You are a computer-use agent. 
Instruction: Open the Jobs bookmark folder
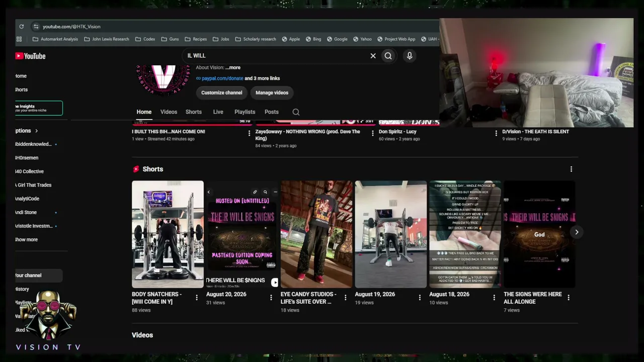[220, 39]
